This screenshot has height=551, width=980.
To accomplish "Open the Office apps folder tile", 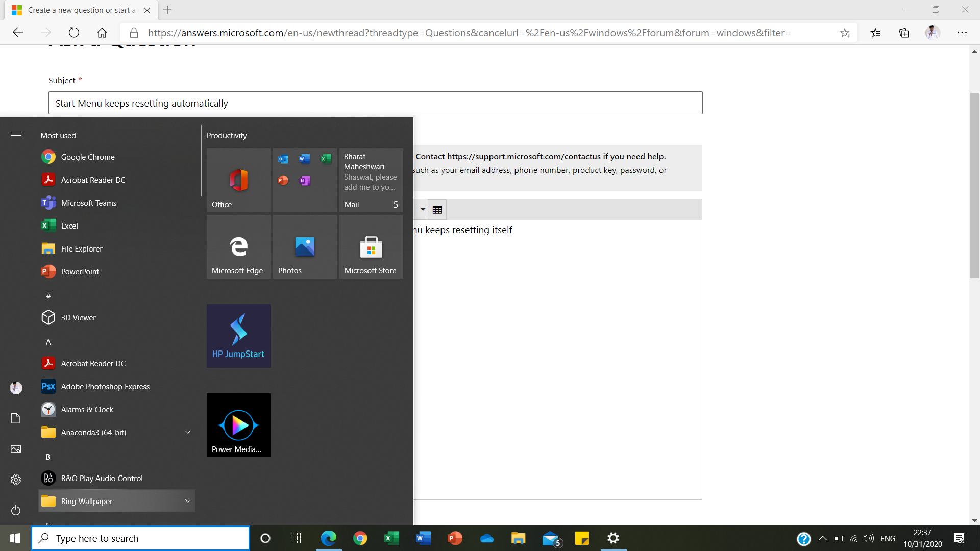I will point(305,180).
